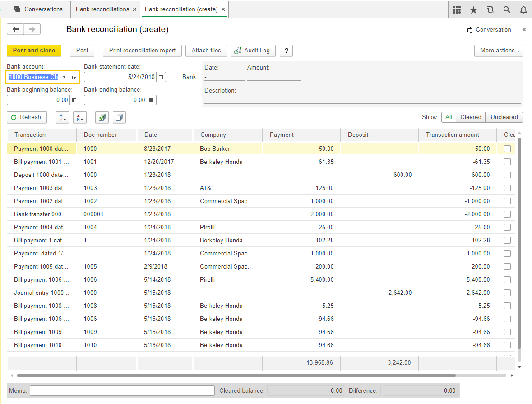The image size is (532, 404).
Task: Open the More actions dropdown
Action: click(498, 51)
